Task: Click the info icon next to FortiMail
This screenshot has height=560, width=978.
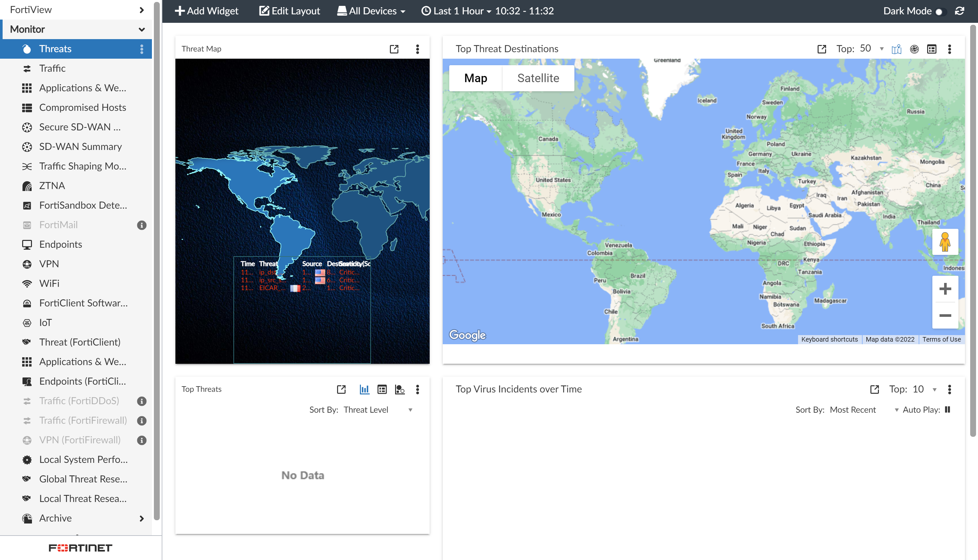Action: pos(141,225)
